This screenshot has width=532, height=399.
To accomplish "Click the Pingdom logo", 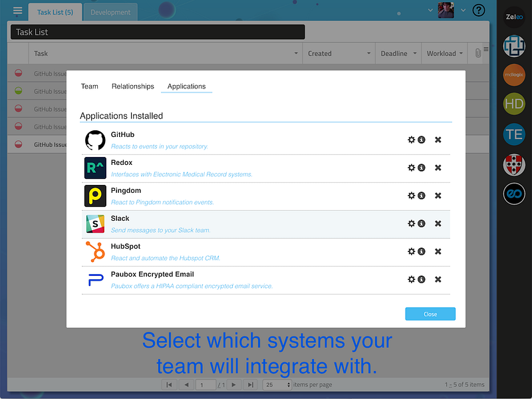I will 95,196.
